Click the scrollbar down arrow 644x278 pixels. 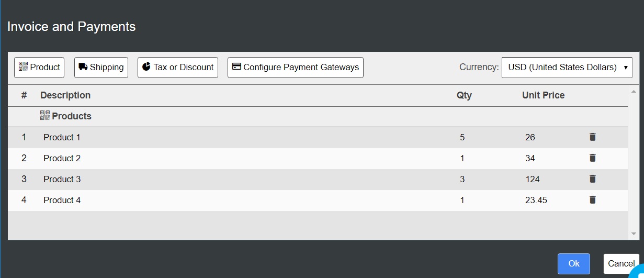click(x=634, y=233)
